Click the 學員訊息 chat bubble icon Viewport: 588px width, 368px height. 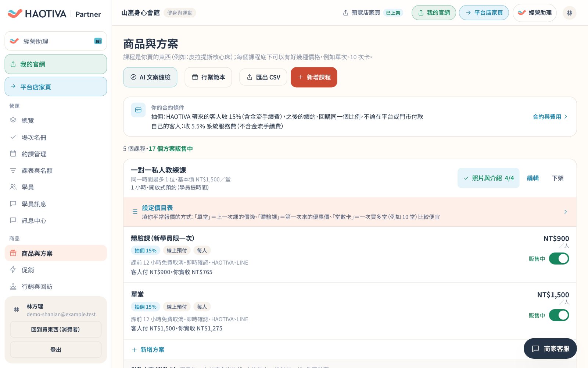13,204
